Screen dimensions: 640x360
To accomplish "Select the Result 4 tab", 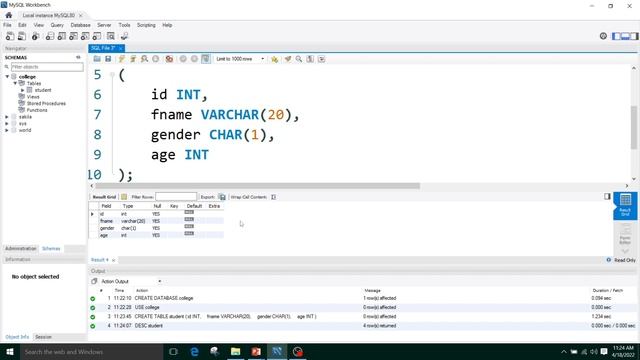I will tap(100, 260).
